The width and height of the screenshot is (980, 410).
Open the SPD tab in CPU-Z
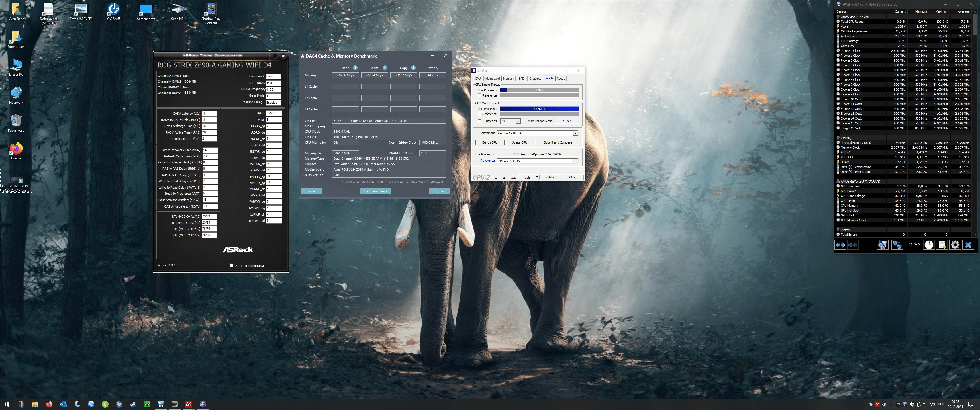(x=521, y=79)
